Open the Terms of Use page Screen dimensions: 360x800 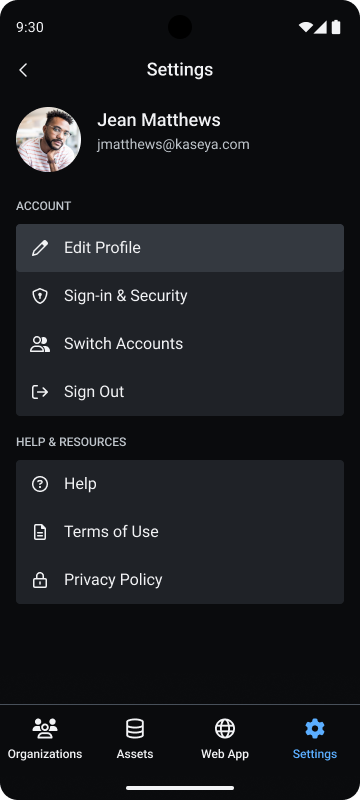(x=180, y=532)
